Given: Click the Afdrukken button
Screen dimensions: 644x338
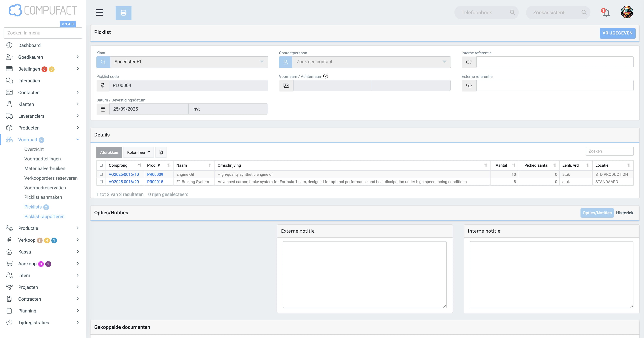Looking at the screenshot, I should point(109,152).
